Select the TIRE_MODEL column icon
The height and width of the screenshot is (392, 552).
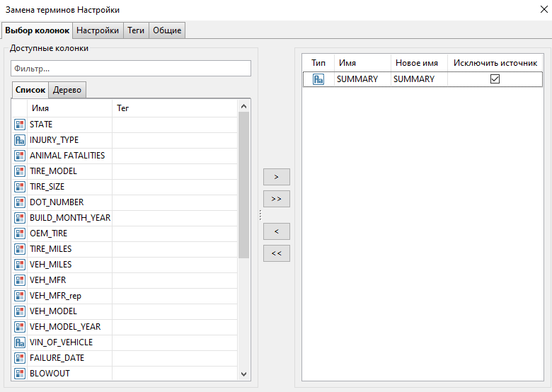click(20, 171)
